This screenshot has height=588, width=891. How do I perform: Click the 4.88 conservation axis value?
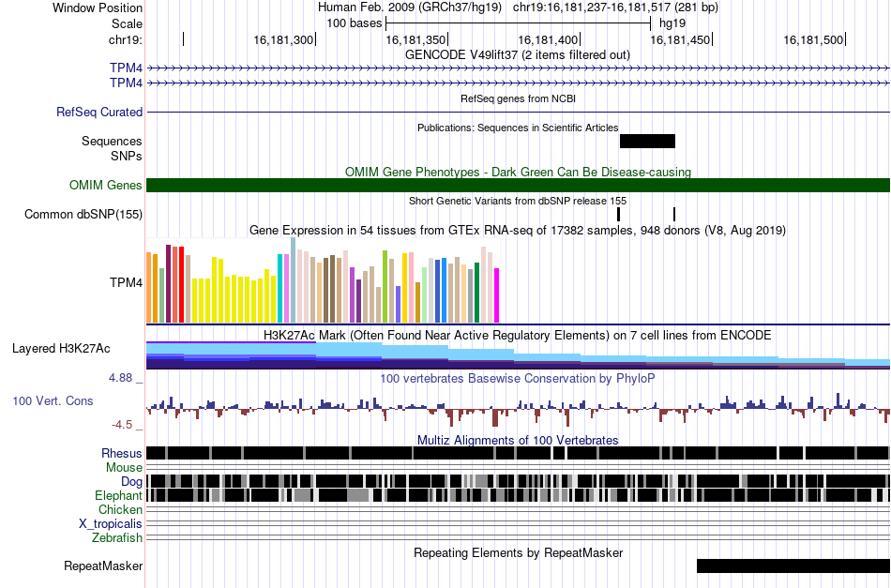[120, 378]
